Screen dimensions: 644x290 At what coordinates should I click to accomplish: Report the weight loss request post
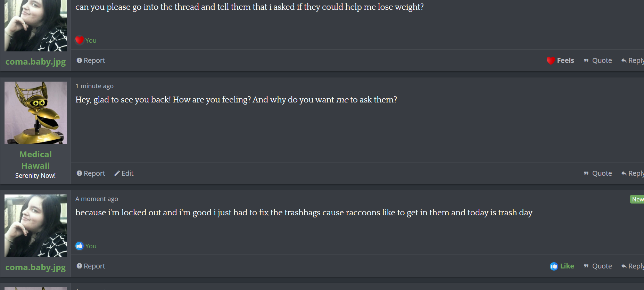(91, 60)
